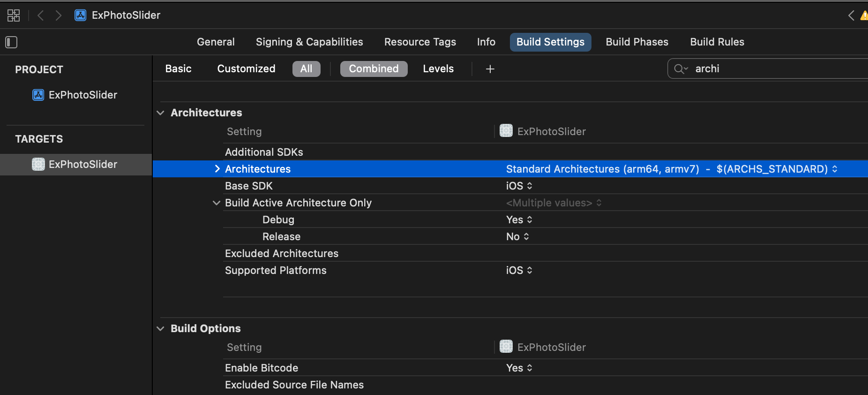Open Base SDK iOS dropdown
The height and width of the screenshot is (395, 868).
(519, 186)
